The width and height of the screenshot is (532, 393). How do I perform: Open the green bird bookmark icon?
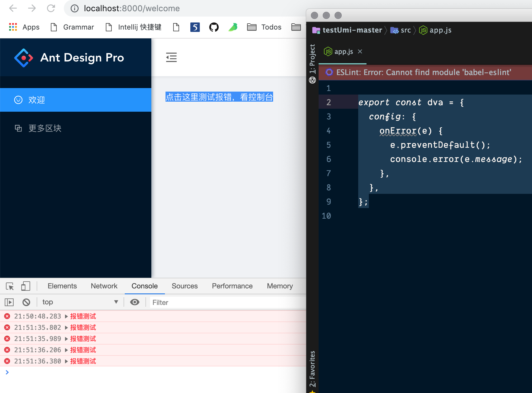[233, 27]
